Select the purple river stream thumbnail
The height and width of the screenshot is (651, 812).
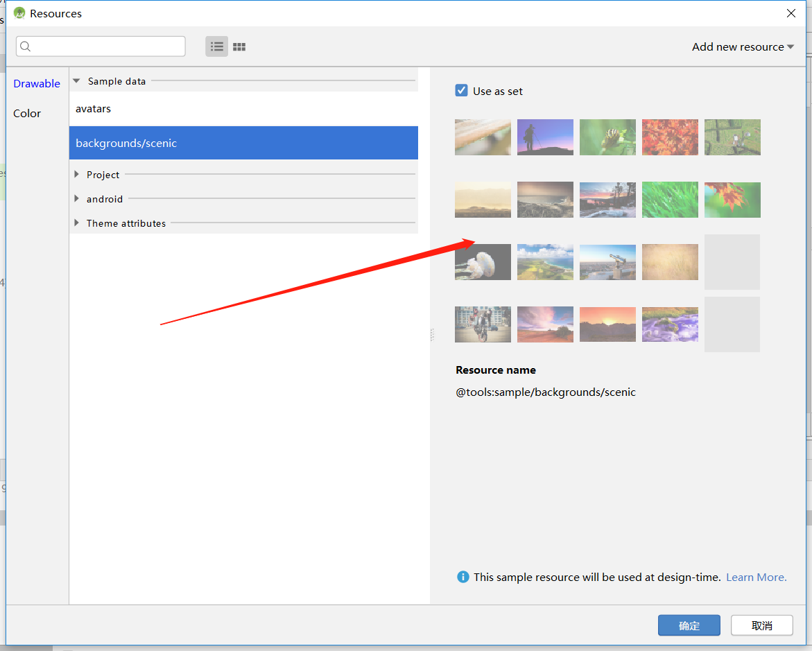670,324
